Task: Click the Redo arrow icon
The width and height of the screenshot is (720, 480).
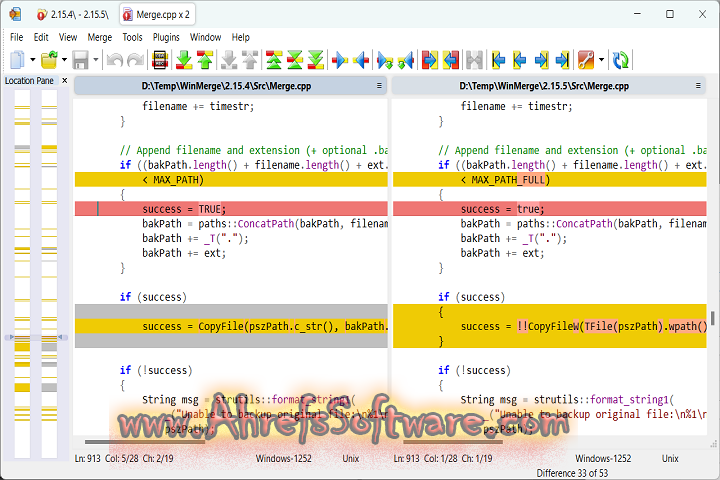Action: 135,60
